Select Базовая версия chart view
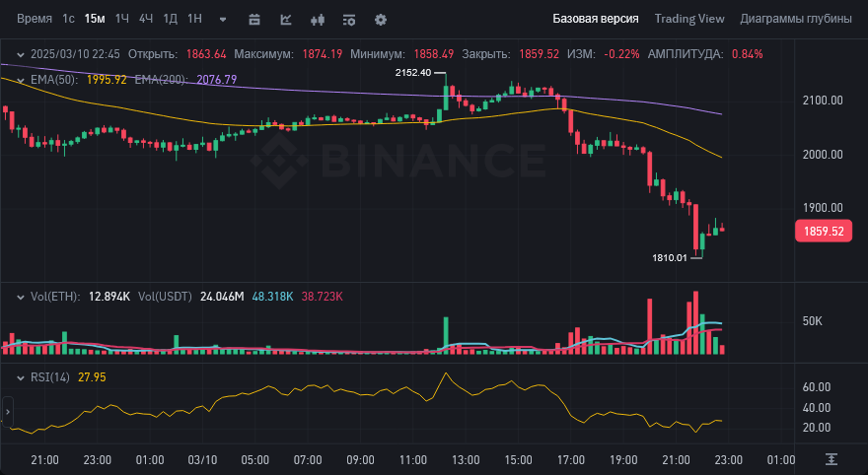868x475 pixels. (595, 19)
